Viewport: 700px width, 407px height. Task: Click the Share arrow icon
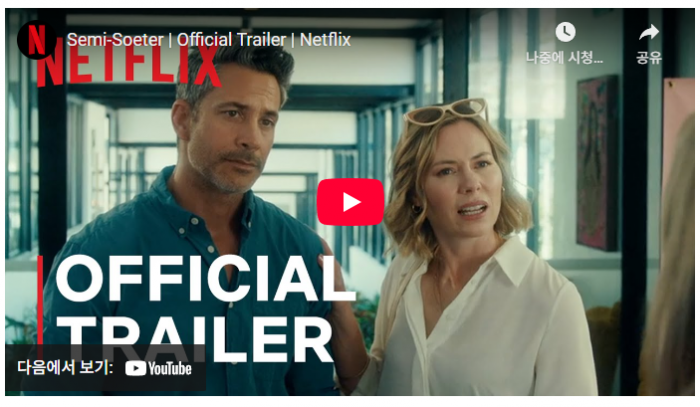point(649,32)
